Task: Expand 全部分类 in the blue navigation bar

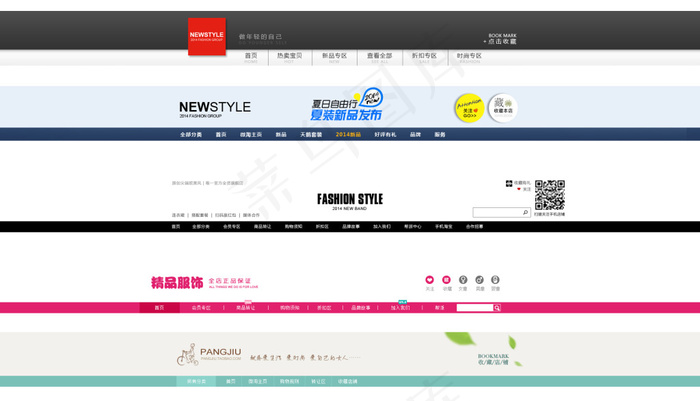Action: tap(191, 134)
